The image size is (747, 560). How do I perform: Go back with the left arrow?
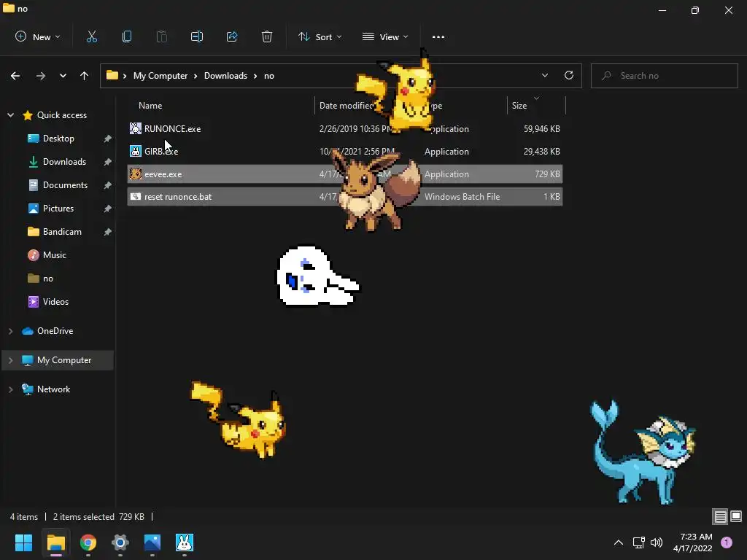[x=15, y=76]
